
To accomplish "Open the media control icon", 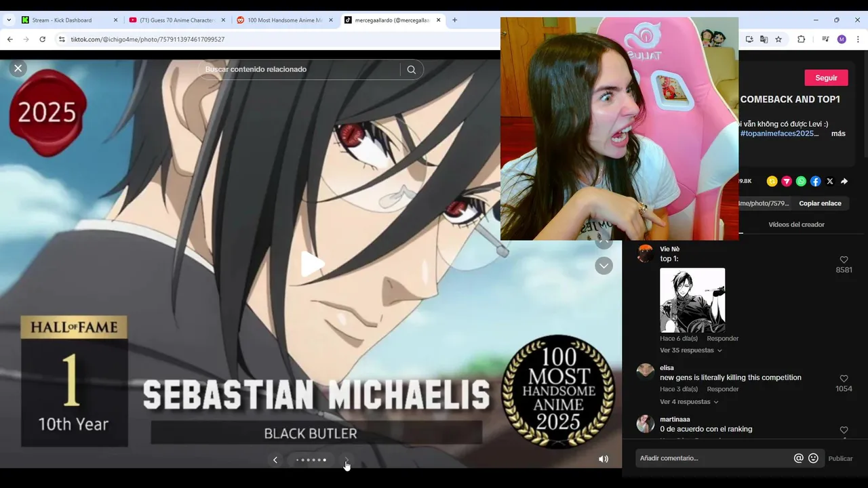I will pyautogui.click(x=825, y=39).
